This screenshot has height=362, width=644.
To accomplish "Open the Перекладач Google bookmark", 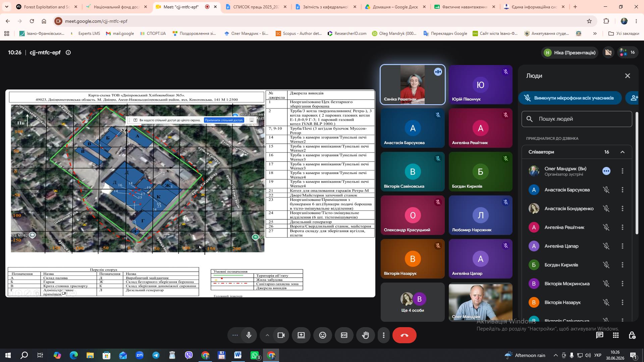I will point(445,34).
